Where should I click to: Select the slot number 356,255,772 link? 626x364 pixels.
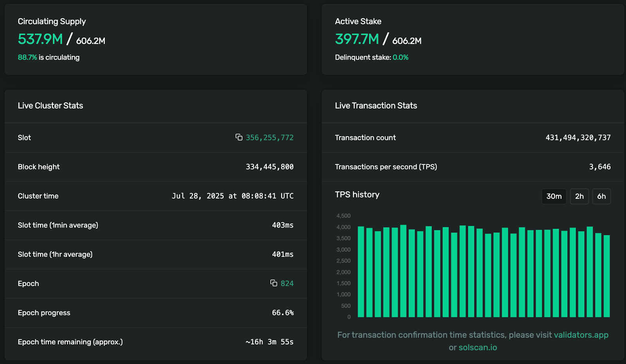(270, 137)
